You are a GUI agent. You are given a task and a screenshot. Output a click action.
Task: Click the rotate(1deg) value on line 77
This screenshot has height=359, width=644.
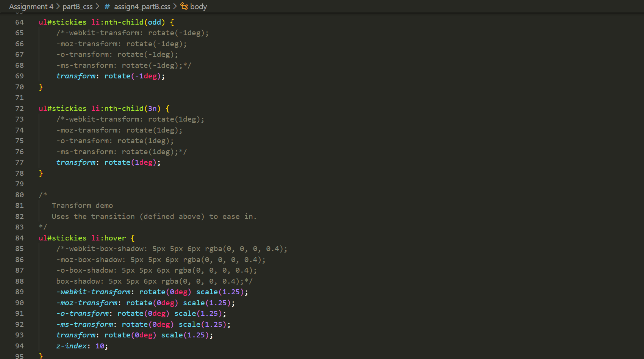130,162
